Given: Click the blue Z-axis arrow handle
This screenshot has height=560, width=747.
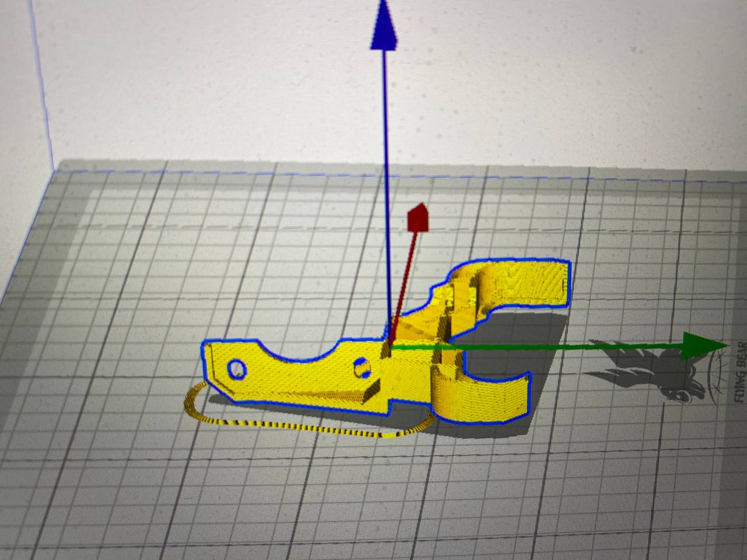Looking at the screenshot, I should tap(384, 25).
